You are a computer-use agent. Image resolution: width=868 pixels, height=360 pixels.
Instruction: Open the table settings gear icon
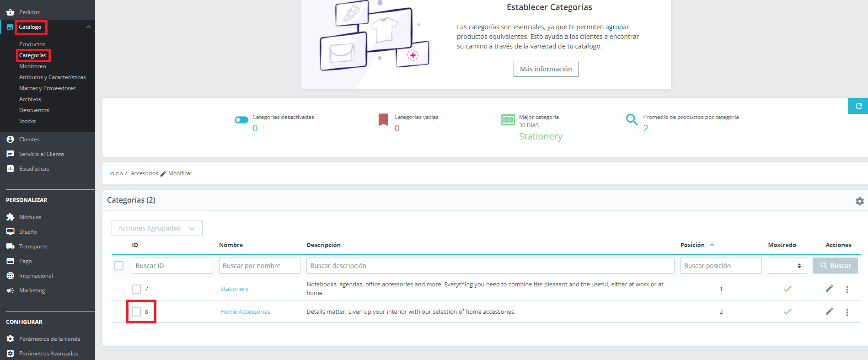pyautogui.click(x=860, y=201)
